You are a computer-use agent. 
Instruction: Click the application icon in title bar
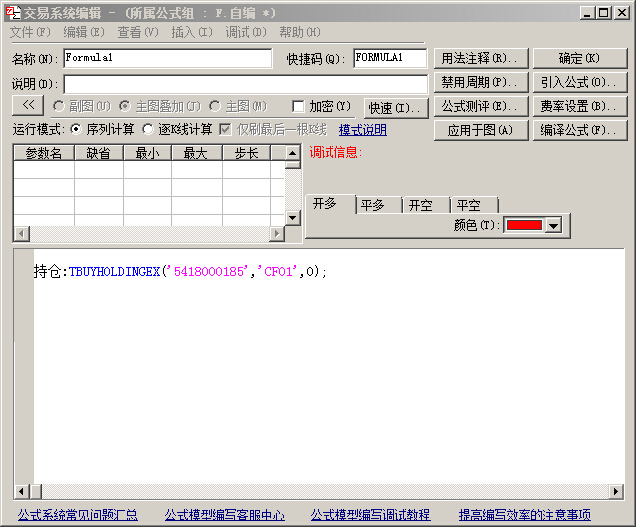13,13
